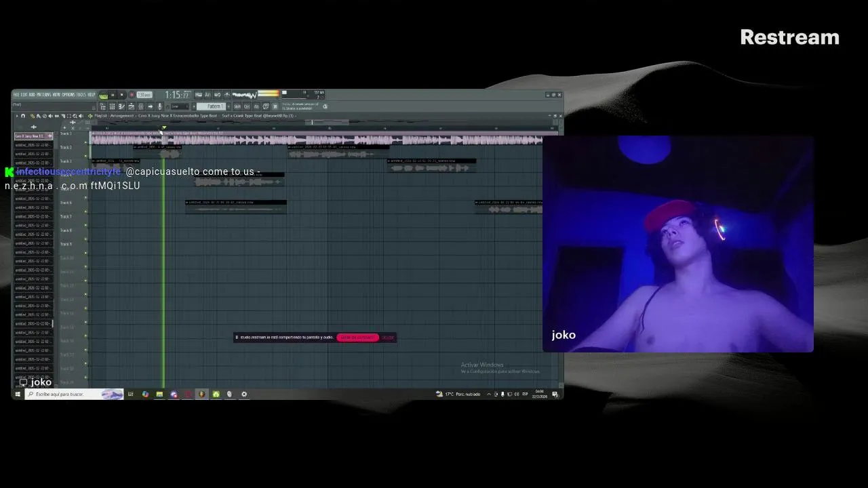Open the TOOLS menu
This screenshot has width=868, height=488.
[81, 95]
